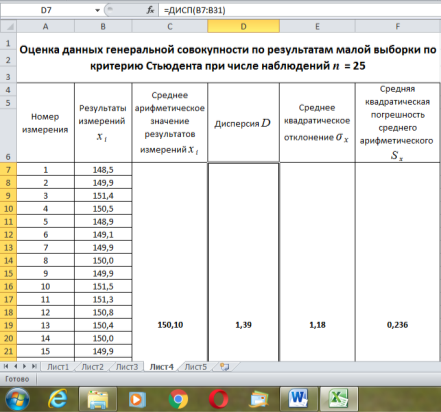441x412 pixels.
Task: Click cell with value 149,1
Action: tap(103, 235)
